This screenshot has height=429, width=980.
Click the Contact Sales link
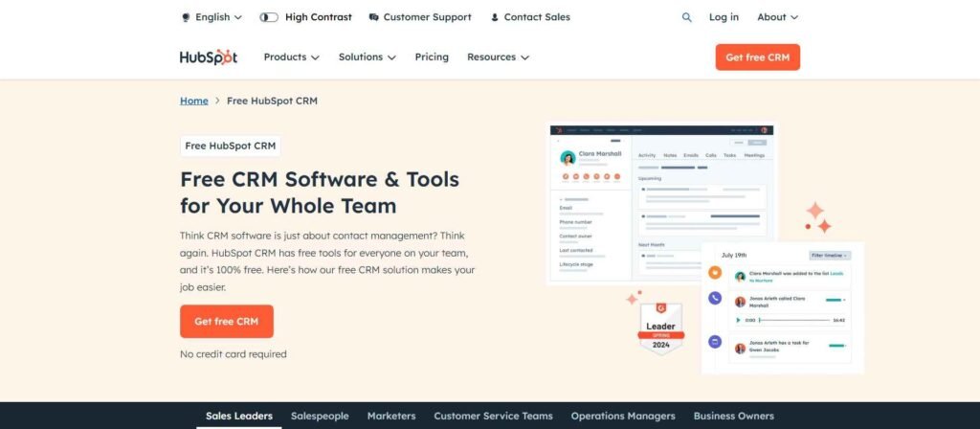[538, 17]
